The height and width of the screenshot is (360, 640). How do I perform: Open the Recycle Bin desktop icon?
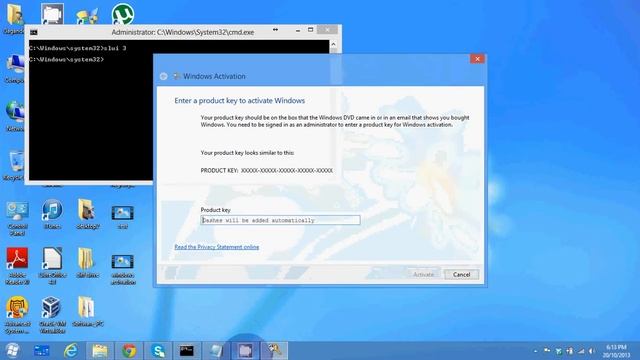point(15,165)
